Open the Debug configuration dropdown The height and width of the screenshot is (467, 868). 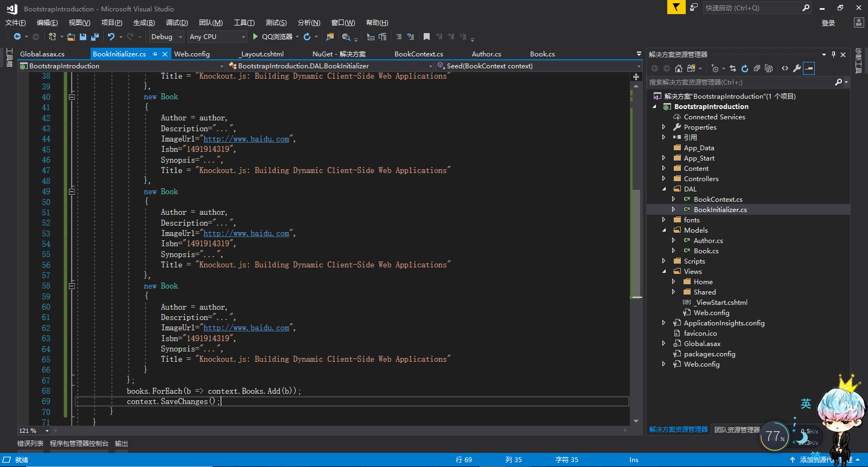(x=167, y=37)
